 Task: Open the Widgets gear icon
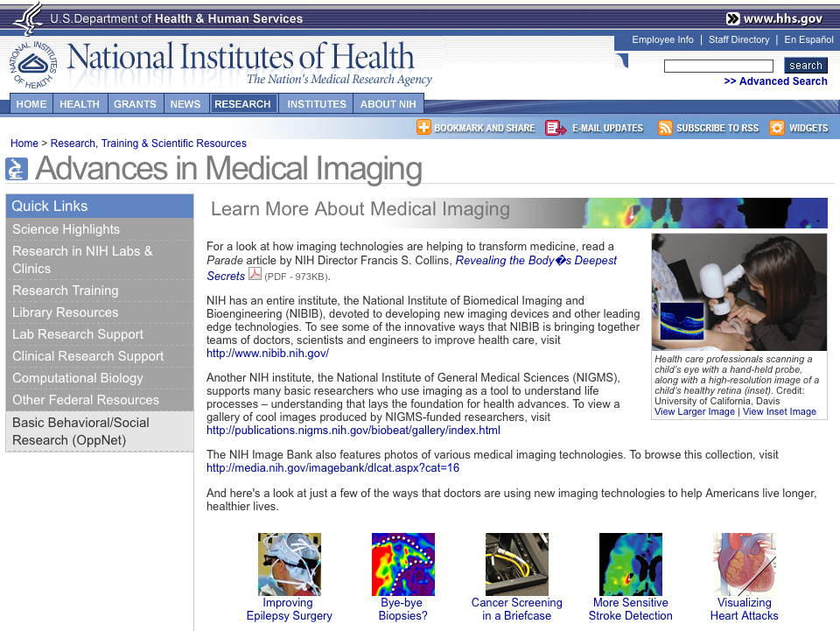(777, 127)
